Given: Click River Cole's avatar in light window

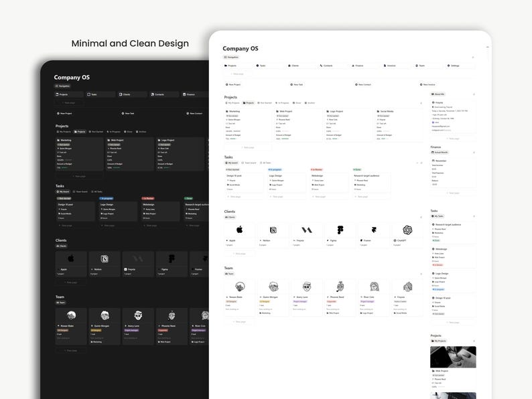Looking at the screenshot, I should click(374, 287).
